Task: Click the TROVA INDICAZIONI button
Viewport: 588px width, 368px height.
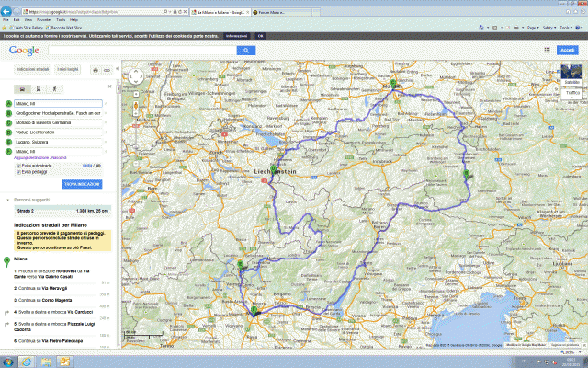Action: click(83, 183)
